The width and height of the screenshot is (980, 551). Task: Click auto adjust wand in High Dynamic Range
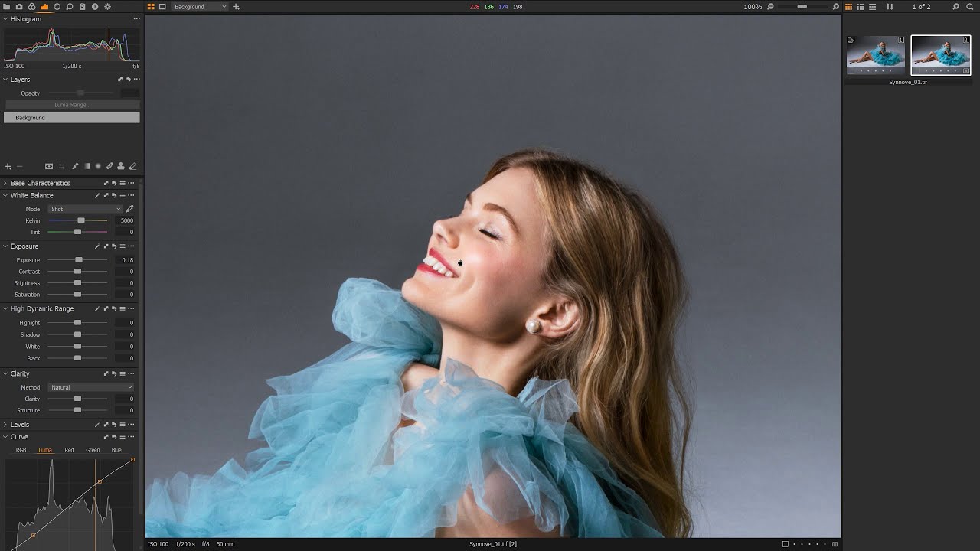tap(97, 309)
